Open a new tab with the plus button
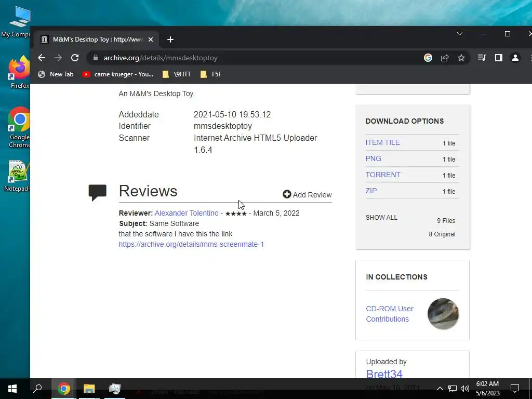Viewport: 532px width, 399px height. click(170, 39)
